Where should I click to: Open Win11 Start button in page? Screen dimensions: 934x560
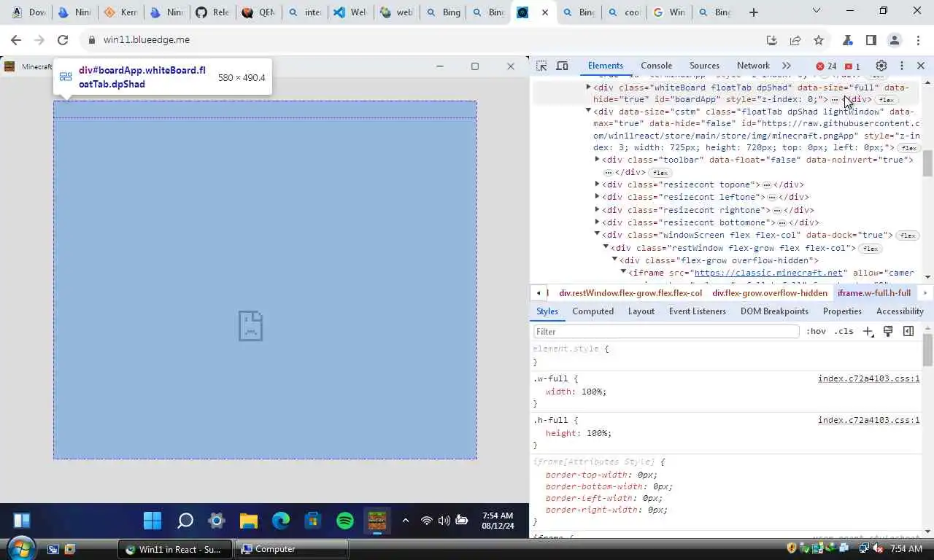click(x=153, y=520)
